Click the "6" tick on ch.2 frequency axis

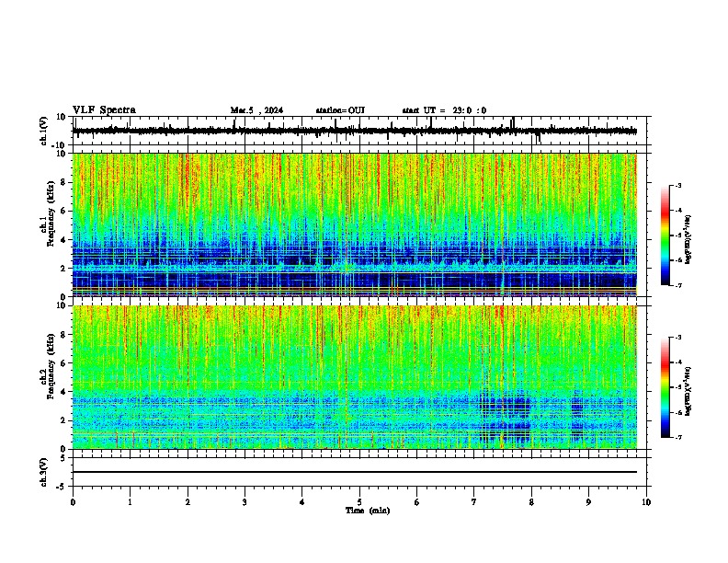click(x=63, y=362)
